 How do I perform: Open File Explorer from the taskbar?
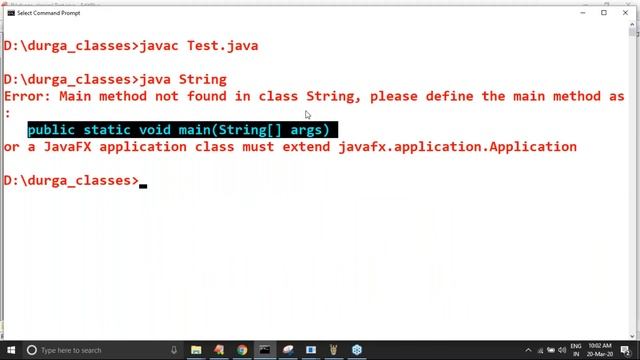click(x=196, y=350)
